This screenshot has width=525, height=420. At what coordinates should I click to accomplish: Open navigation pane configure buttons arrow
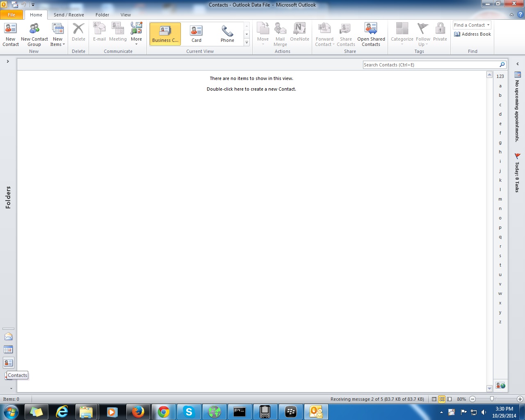coord(11,388)
